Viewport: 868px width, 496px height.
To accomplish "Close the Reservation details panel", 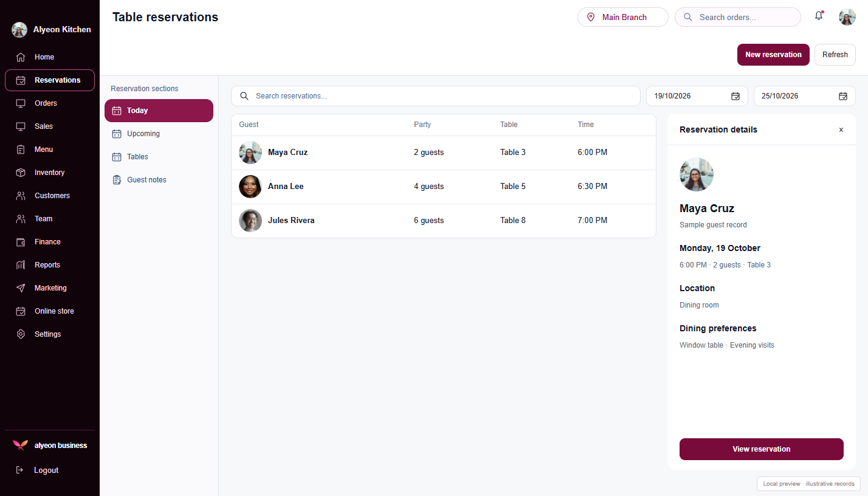I will pos(841,129).
